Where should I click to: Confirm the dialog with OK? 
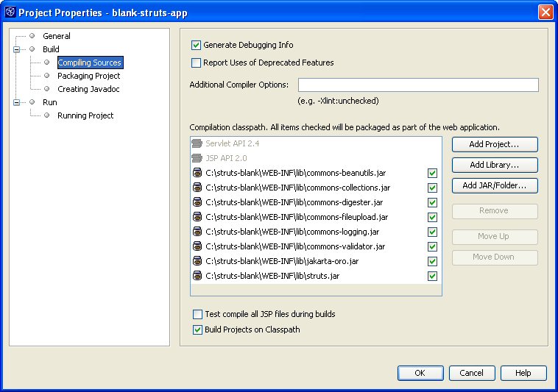click(420, 373)
